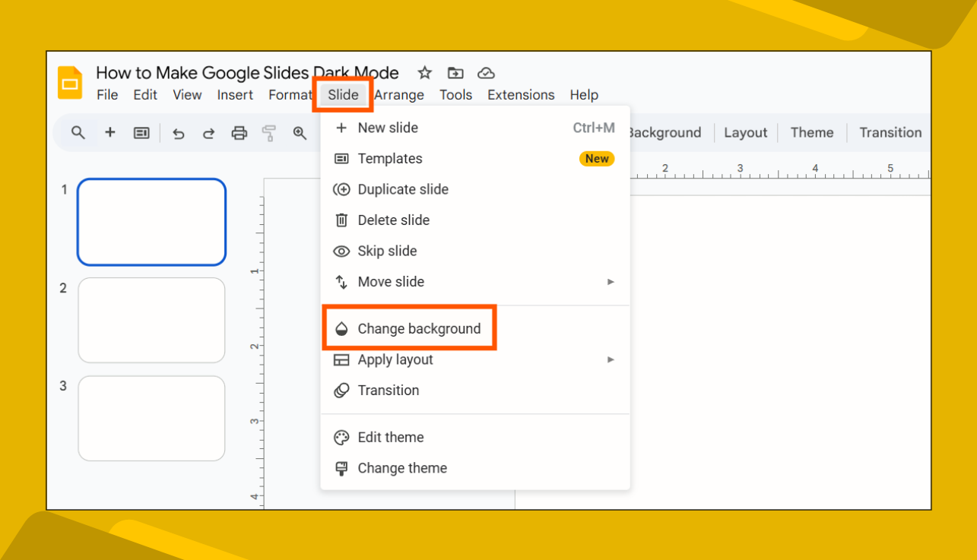Screen dimensions: 977x560
Task: Click the Redo icon on the toolbar
Action: [208, 132]
